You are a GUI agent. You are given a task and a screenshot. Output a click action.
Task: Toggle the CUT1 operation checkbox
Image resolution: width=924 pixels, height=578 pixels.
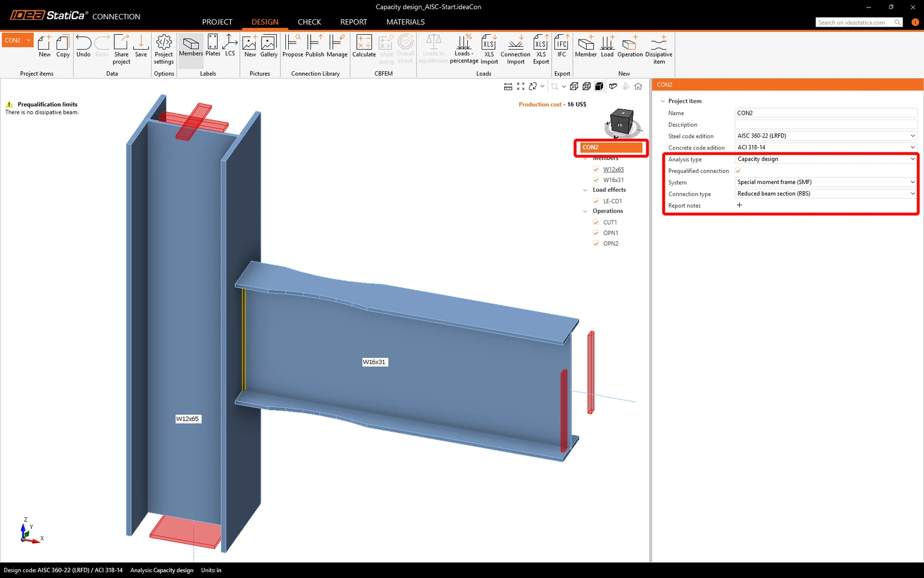(x=596, y=223)
